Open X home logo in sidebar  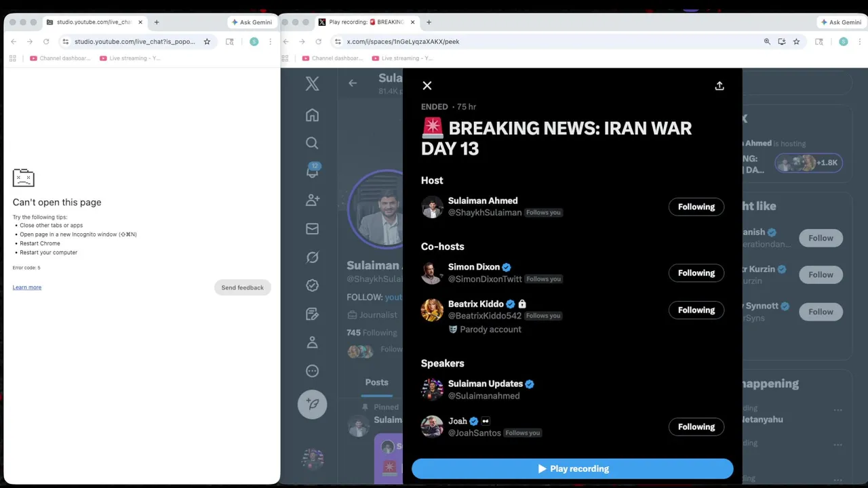pos(312,83)
